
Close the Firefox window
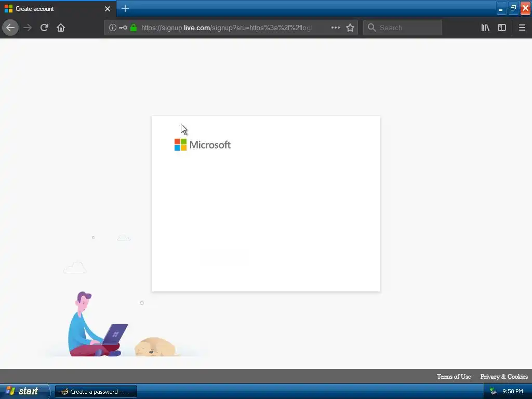(x=526, y=8)
